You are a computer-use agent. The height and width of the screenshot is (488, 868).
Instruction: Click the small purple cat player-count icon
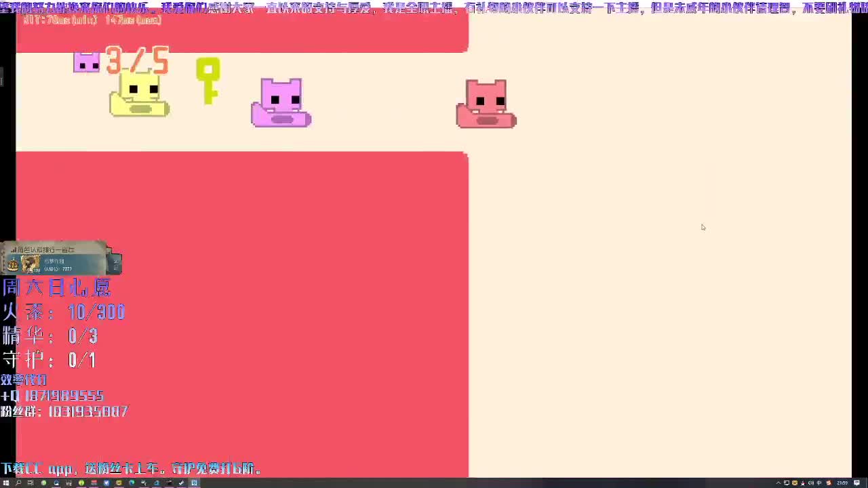(x=87, y=62)
